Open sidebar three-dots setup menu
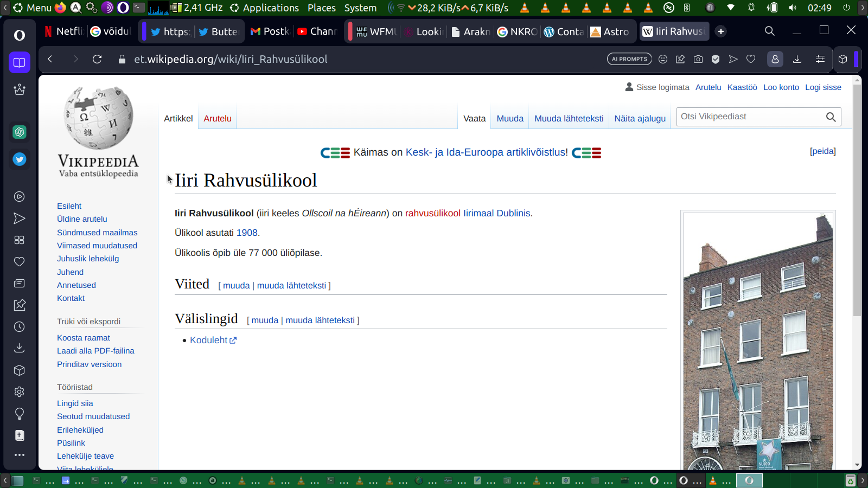Image resolution: width=868 pixels, height=488 pixels. (x=20, y=455)
